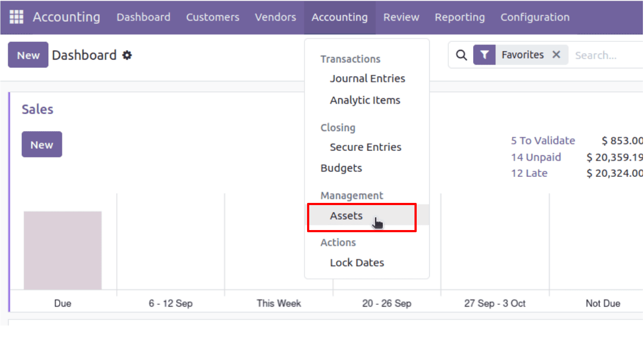This screenshot has height=338, width=644.
Task: Click New button beside Dashboard title
Action: click(x=28, y=55)
